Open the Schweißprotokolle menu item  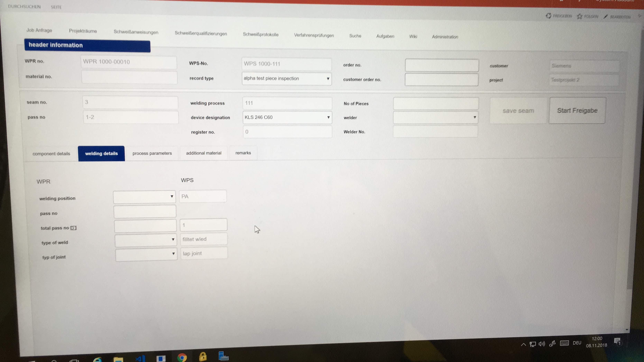[260, 34]
